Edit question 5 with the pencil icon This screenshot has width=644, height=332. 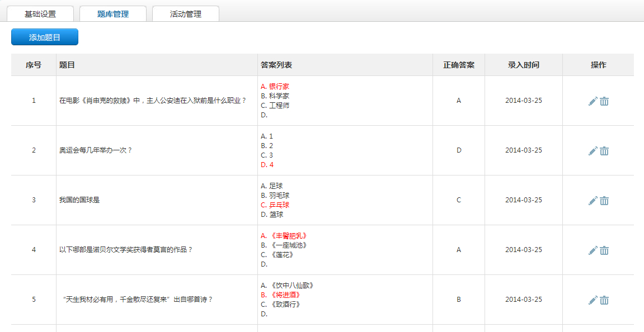pyautogui.click(x=593, y=300)
